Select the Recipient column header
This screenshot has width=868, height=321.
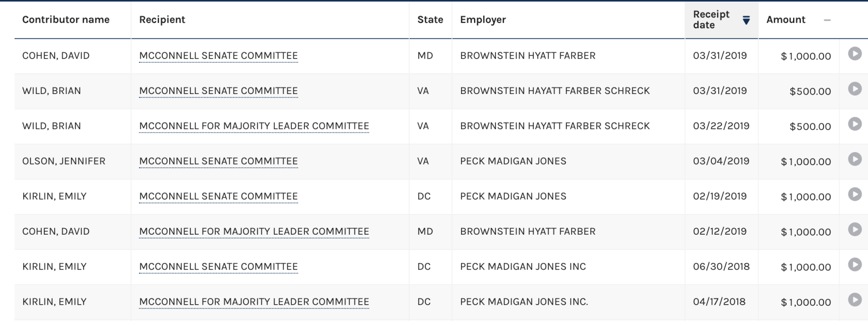point(162,20)
